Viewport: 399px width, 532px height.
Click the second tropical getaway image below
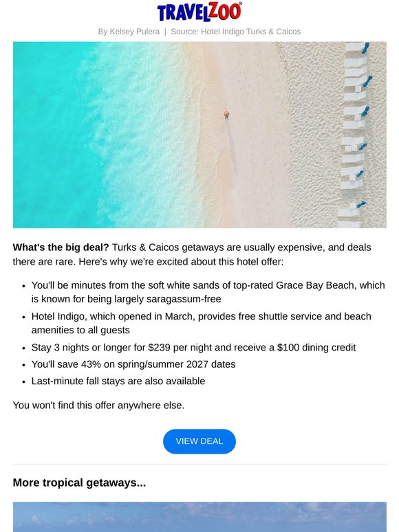[x=199, y=517]
